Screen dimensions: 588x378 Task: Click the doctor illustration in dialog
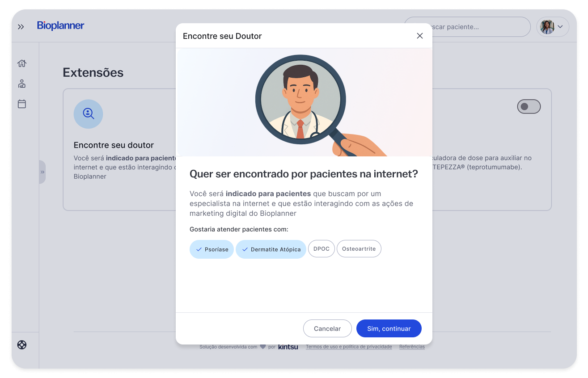coord(304,102)
